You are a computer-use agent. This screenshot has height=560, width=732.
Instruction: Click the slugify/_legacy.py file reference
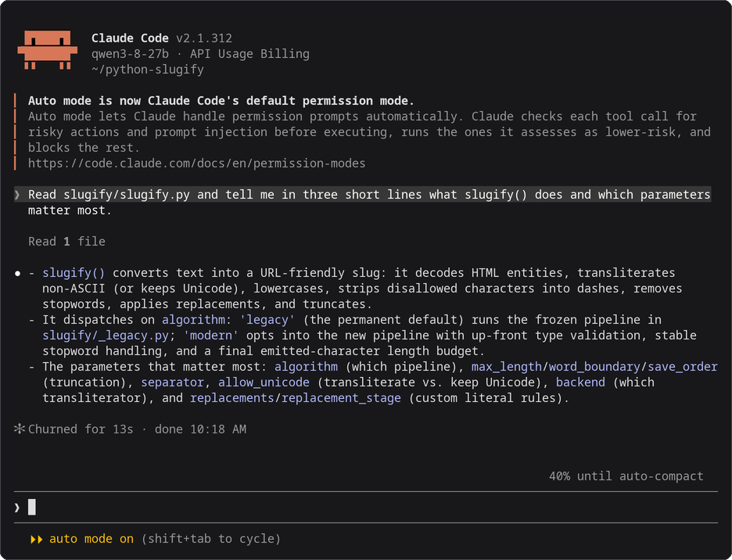coord(106,336)
